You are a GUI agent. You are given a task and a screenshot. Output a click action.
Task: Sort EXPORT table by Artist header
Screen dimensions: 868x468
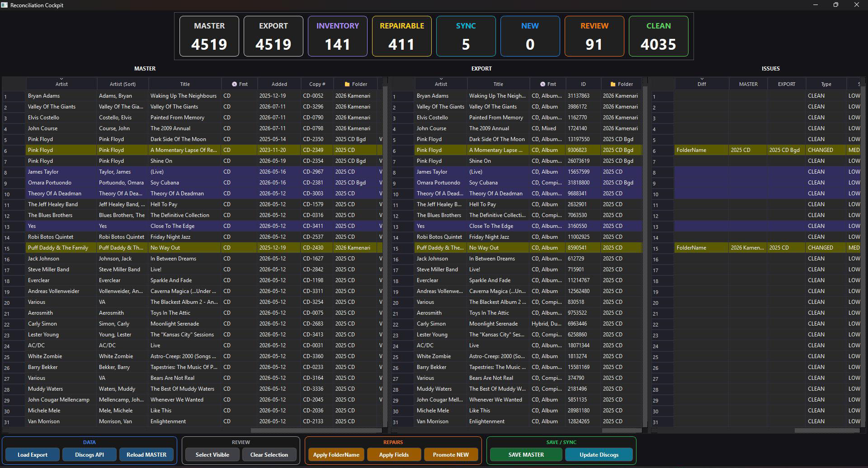441,84
